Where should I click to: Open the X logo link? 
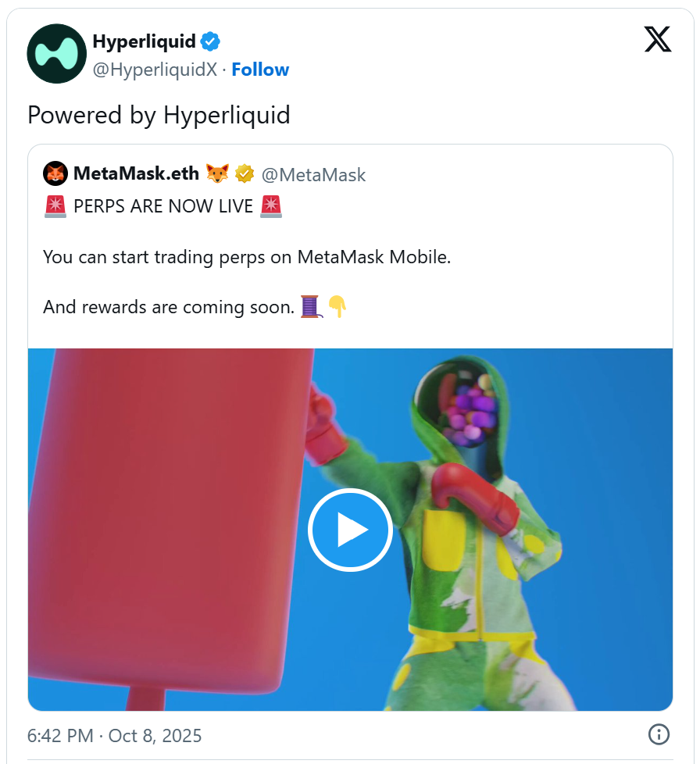pos(658,39)
